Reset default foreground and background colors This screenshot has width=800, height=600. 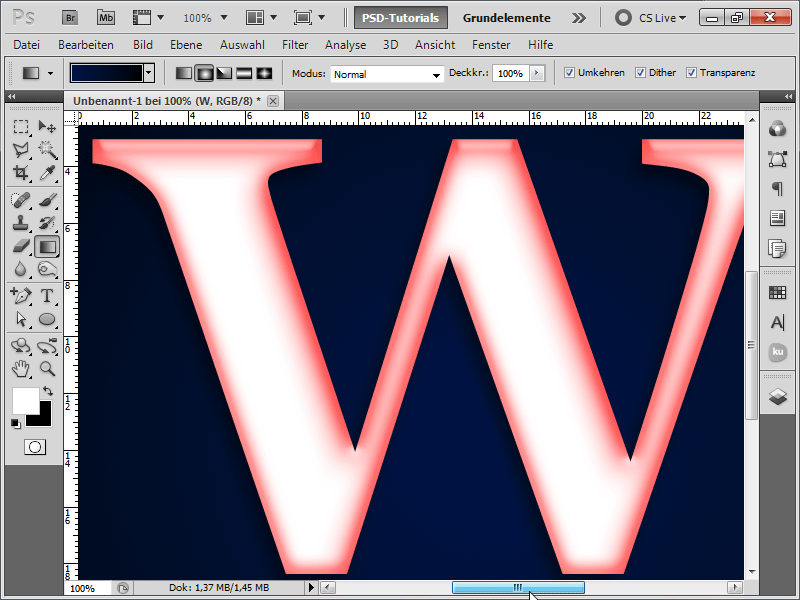pos(15,423)
